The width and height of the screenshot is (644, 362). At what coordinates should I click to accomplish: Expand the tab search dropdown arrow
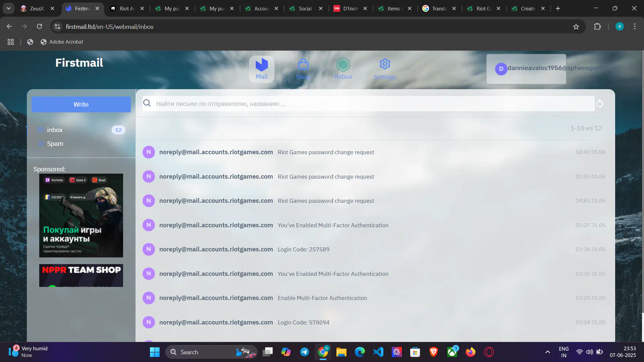[x=8, y=8]
